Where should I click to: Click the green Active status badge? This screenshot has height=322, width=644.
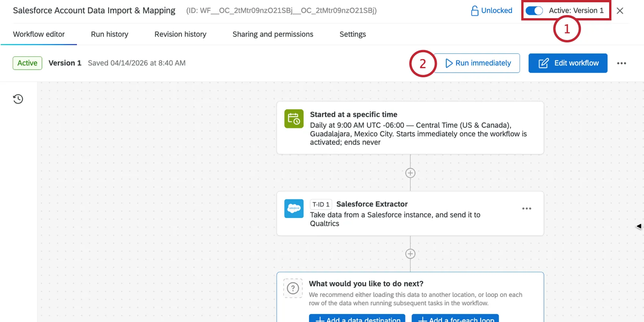click(27, 63)
